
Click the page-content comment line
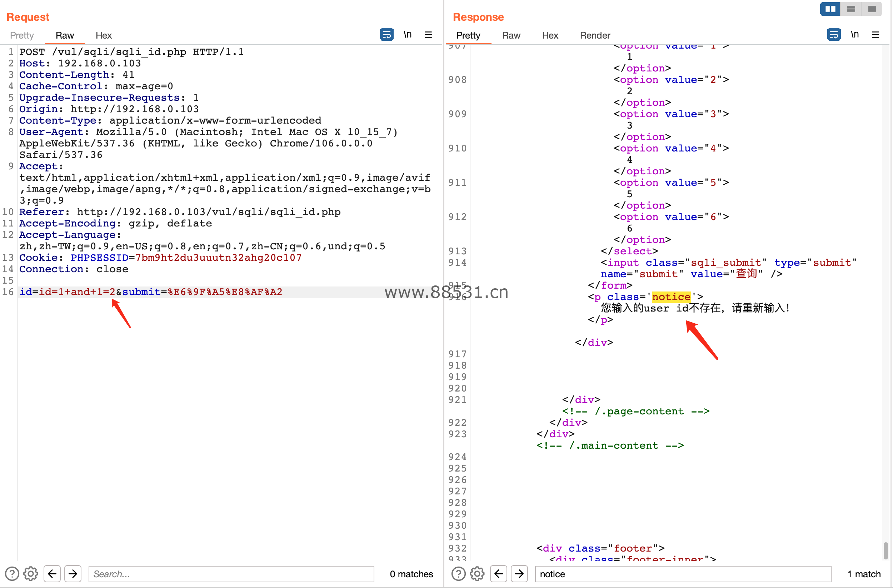[636, 411]
